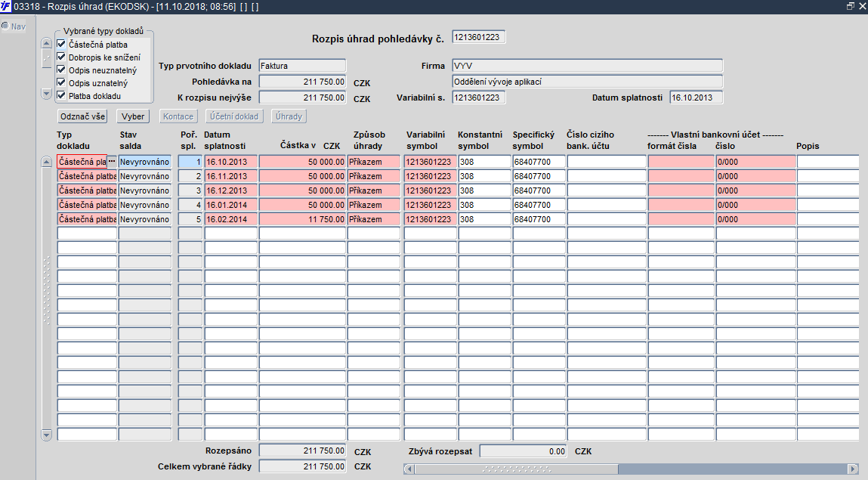Click table scroll down arrow at bottom left
This screenshot has width=868, height=480.
pos(47,435)
